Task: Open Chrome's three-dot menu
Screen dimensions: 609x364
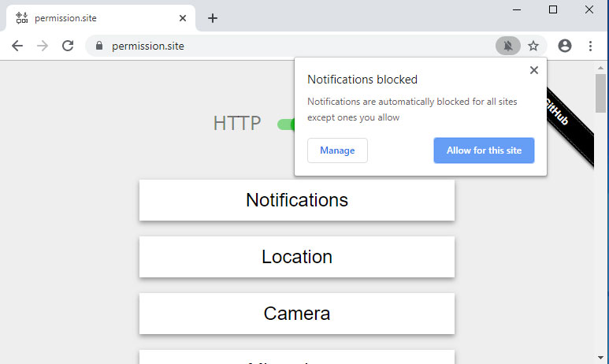Action: [x=590, y=46]
